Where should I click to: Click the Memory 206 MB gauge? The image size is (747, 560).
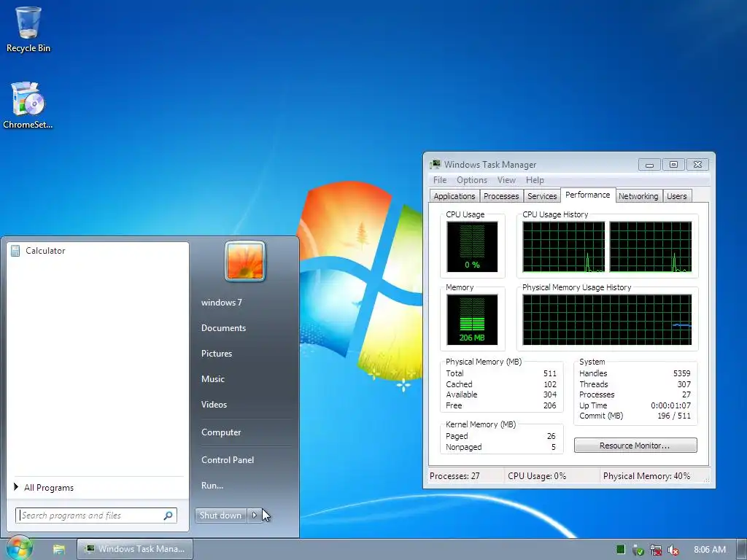(472, 319)
